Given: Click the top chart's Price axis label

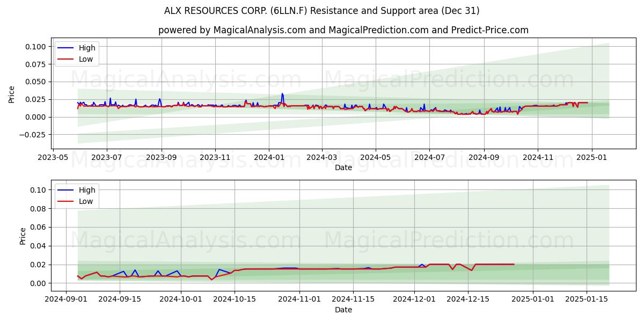Looking at the screenshot, I should pos(12,93).
